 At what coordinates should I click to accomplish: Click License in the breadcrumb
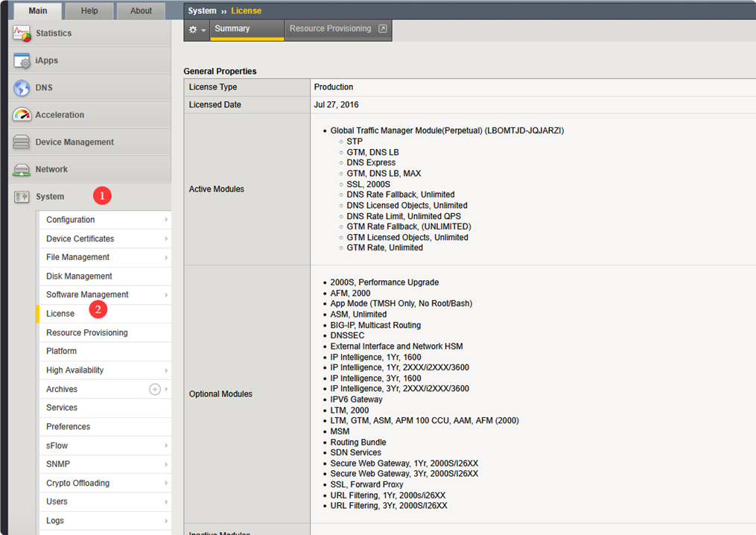[x=246, y=10]
